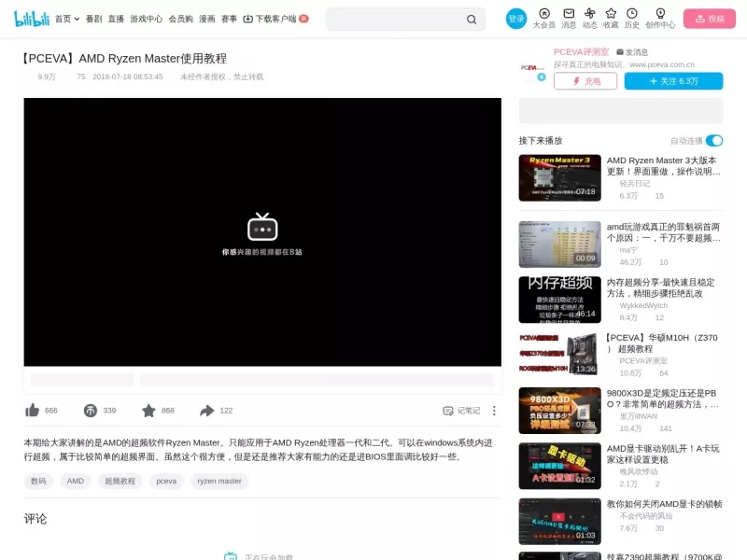The height and width of the screenshot is (560, 747).
Task: Open uploader 轻兵日记 link
Action: click(635, 183)
